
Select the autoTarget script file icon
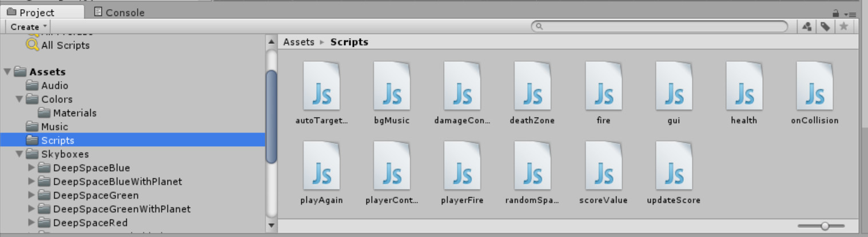pyautogui.click(x=321, y=86)
